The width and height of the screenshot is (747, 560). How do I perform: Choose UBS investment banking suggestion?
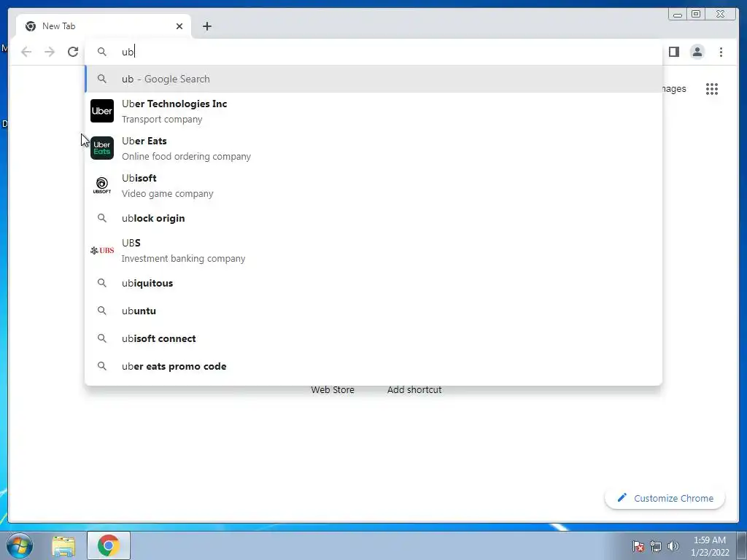pyautogui.click(x=373, y=251)
